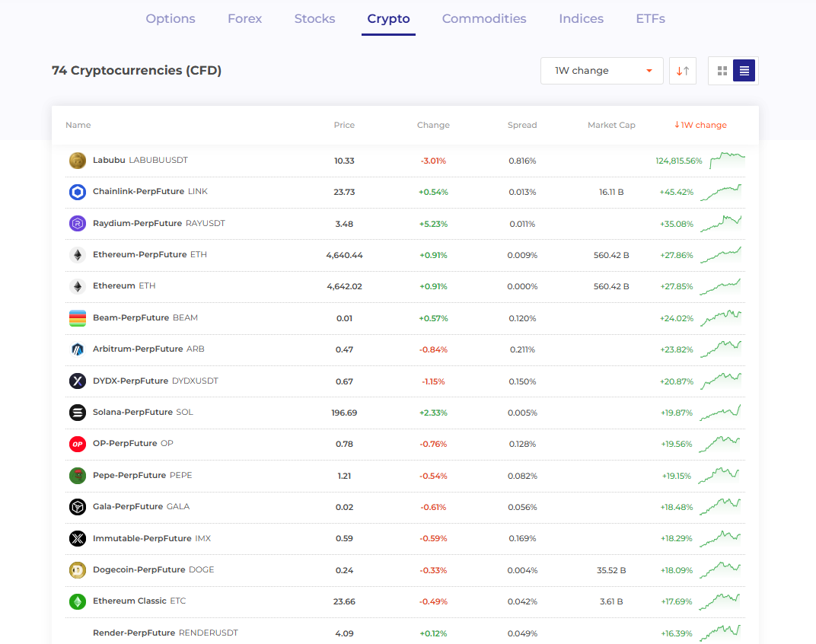Open the Commodities tab

(484, 19)
